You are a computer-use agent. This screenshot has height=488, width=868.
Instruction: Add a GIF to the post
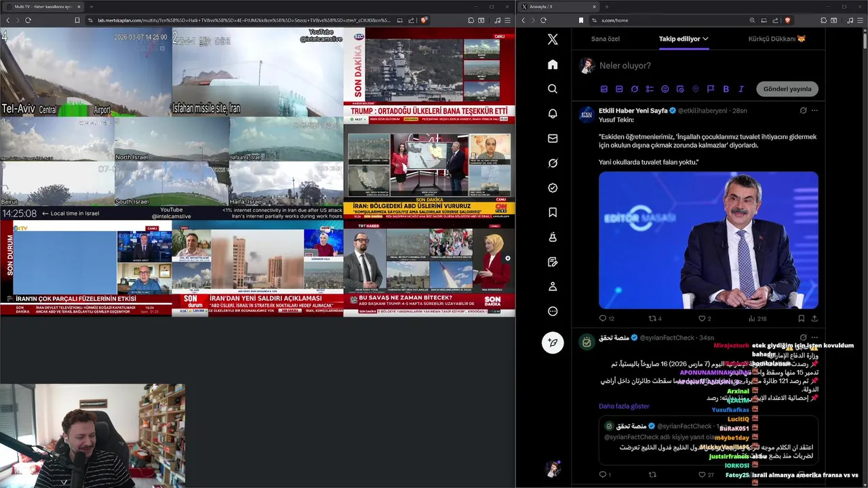coord(619,89)
